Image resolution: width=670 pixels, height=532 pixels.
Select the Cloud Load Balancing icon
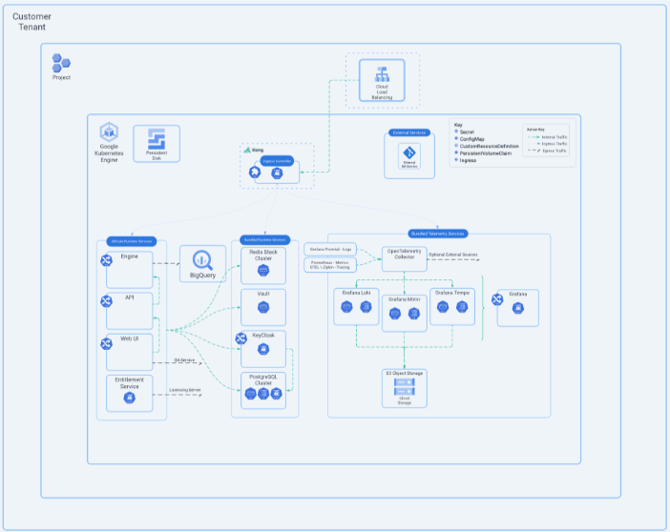click(x=382, y=74)
